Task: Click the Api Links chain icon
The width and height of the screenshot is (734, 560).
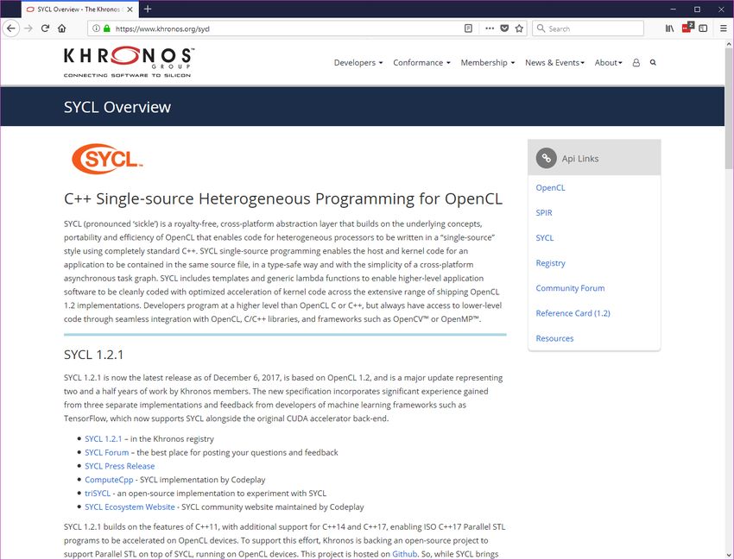Action: tap(547, 158)
